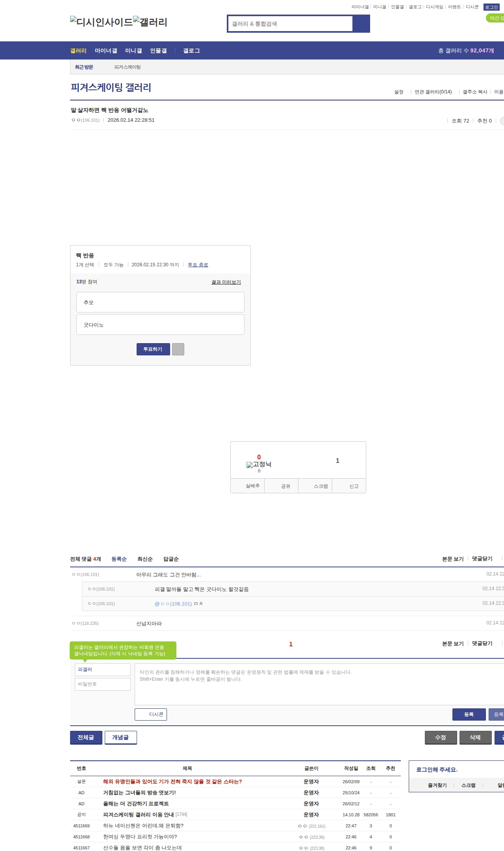Click the 비밀번호 input field
This screenshot has height=851, width=504.
click(x=103, y=684)
